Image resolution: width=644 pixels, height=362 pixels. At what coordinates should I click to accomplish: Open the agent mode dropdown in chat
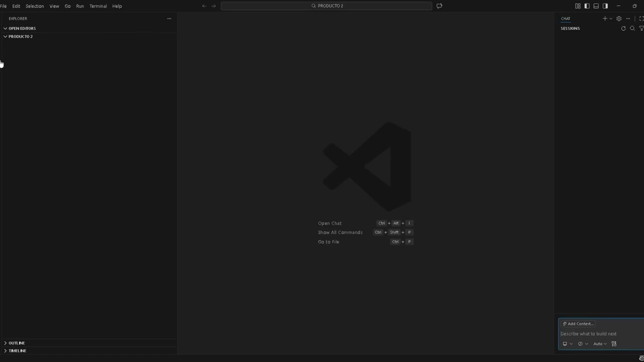(583, 344)
